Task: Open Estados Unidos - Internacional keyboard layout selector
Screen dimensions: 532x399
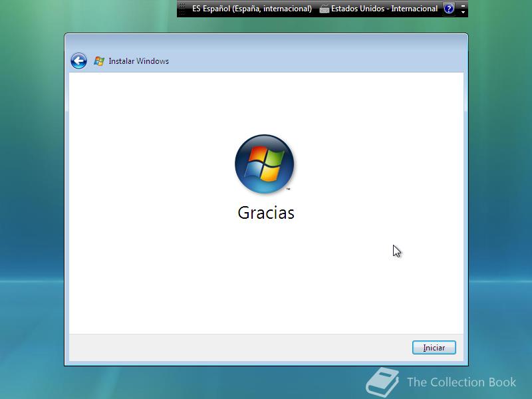Action: 384,9
